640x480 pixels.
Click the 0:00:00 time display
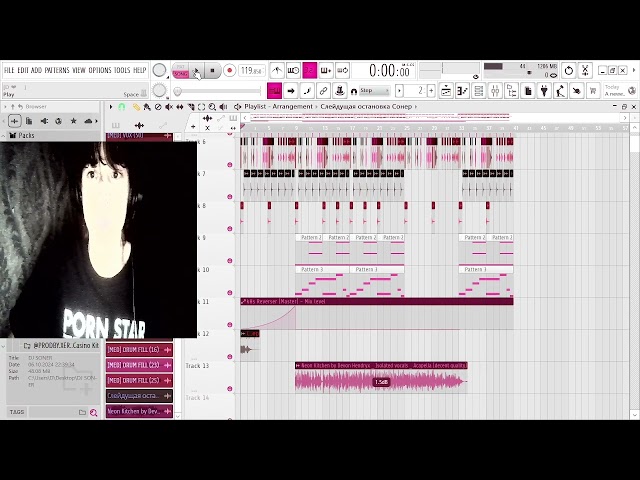(x=389, y=71)
